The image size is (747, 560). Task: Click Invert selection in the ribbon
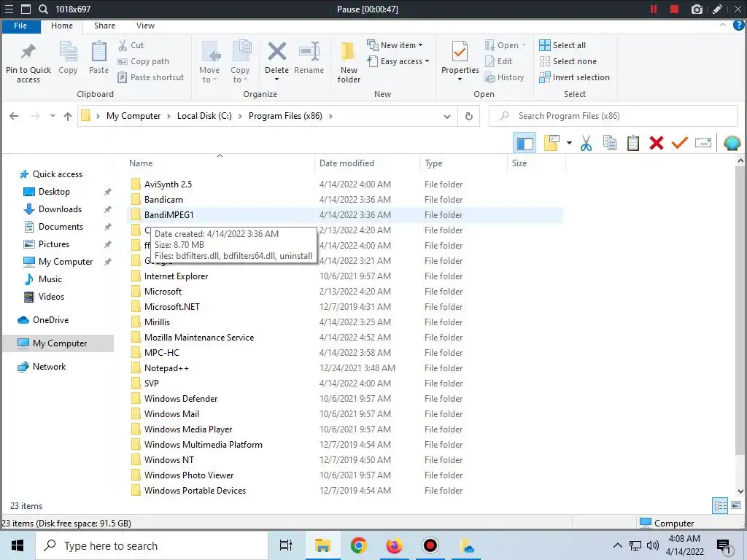pos(575,77)
